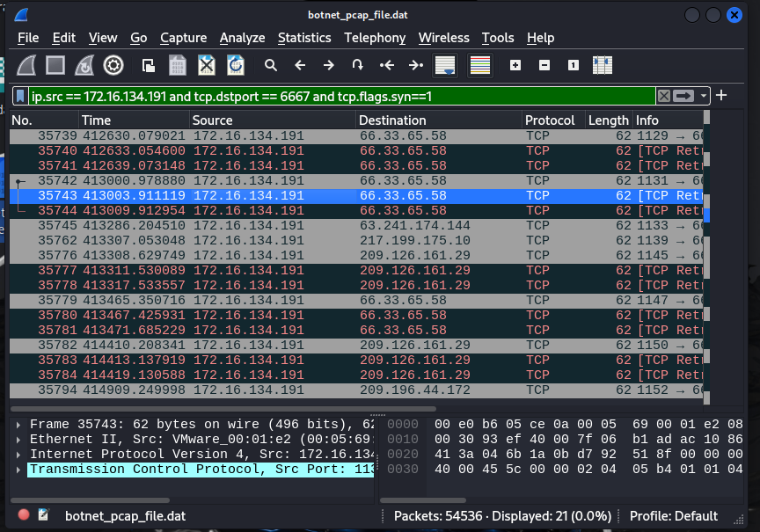Expand the Frame 35743 tree item
The width and height of the screenshot is (760, 532).
(x=20, y=424)
